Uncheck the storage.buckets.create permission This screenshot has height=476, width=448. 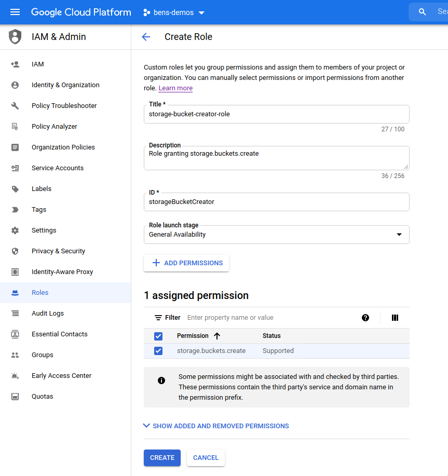(x=158, y=351)
